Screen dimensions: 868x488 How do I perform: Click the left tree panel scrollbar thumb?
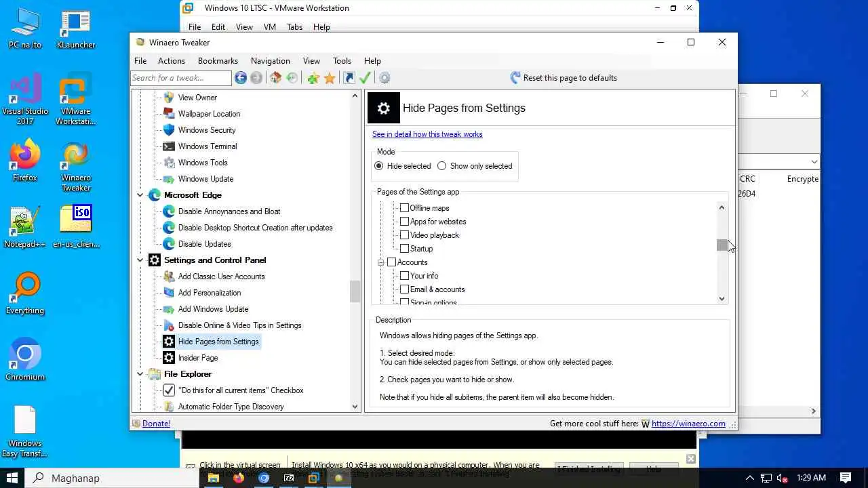[355, 291]
